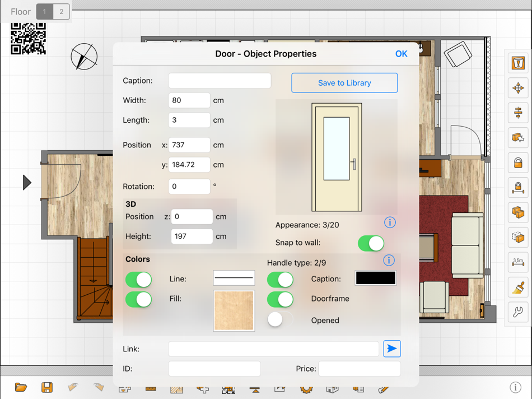Click the 'Handle type: 2/9' label
Image resolution: width=532 pixels, height=399 pixels.
pyautogui.click(x=297, y=263)
